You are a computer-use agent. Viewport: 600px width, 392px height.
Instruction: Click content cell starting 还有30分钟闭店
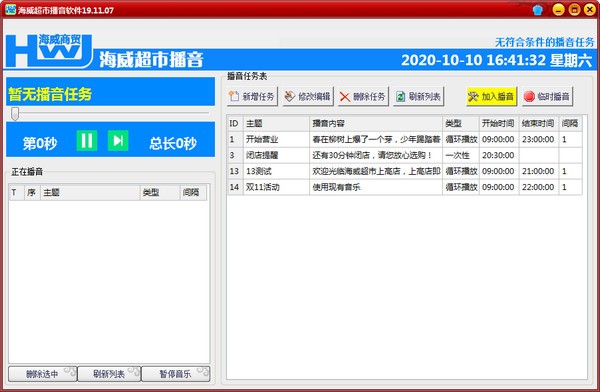tap(376, 155)
